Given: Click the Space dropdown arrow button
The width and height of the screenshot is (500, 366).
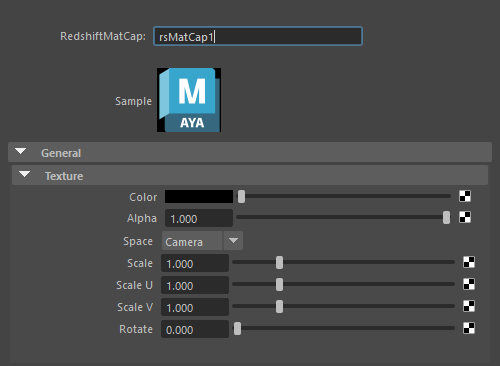Looking at the screenshot, I should 233,241.
